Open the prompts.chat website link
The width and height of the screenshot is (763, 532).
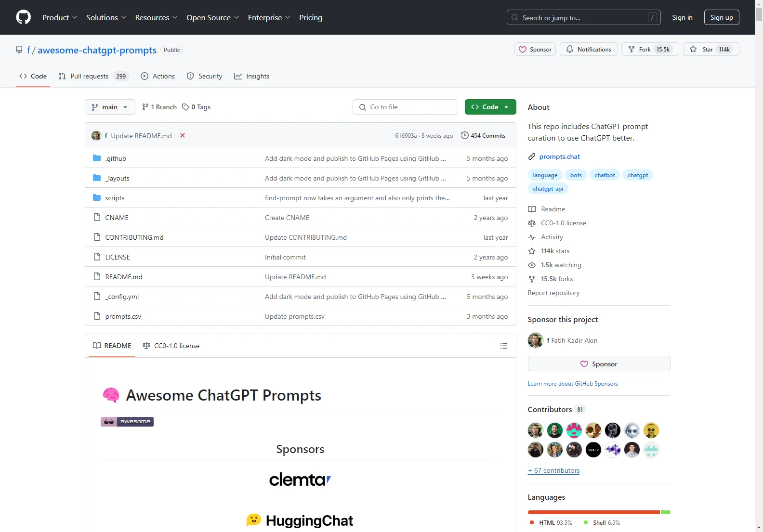pos(559,156)
